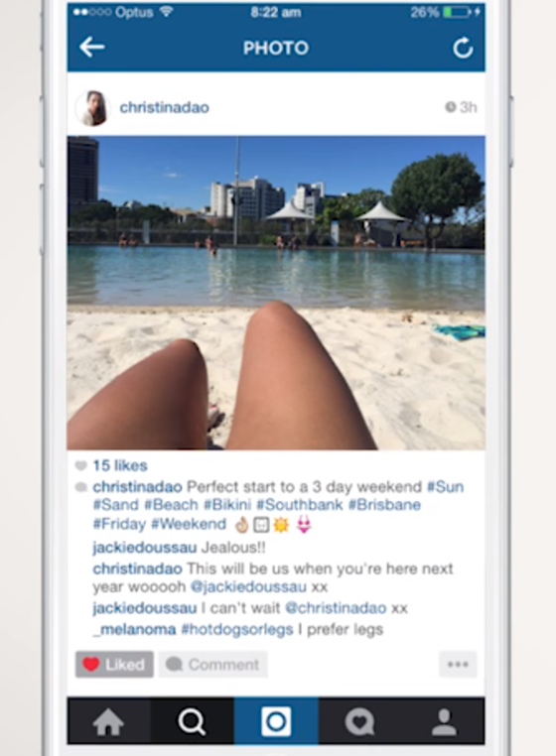Toggle the Liked heart button
Screen dimensions: 556x756
(114, 665)
